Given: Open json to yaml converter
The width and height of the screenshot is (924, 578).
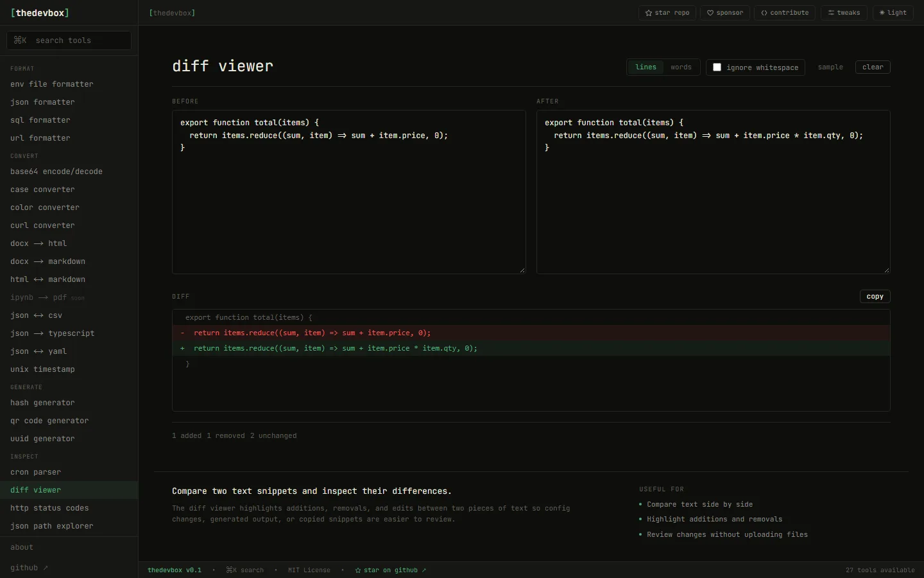Looking at the screenshot, I should [69, 351].
